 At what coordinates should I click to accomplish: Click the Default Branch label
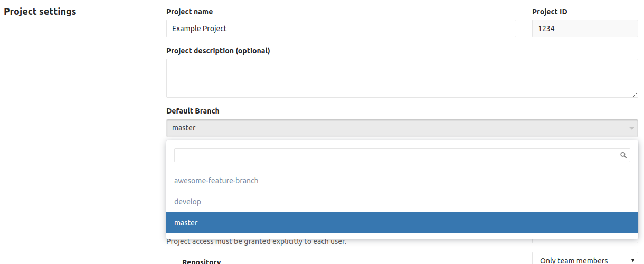pos(193,111)
